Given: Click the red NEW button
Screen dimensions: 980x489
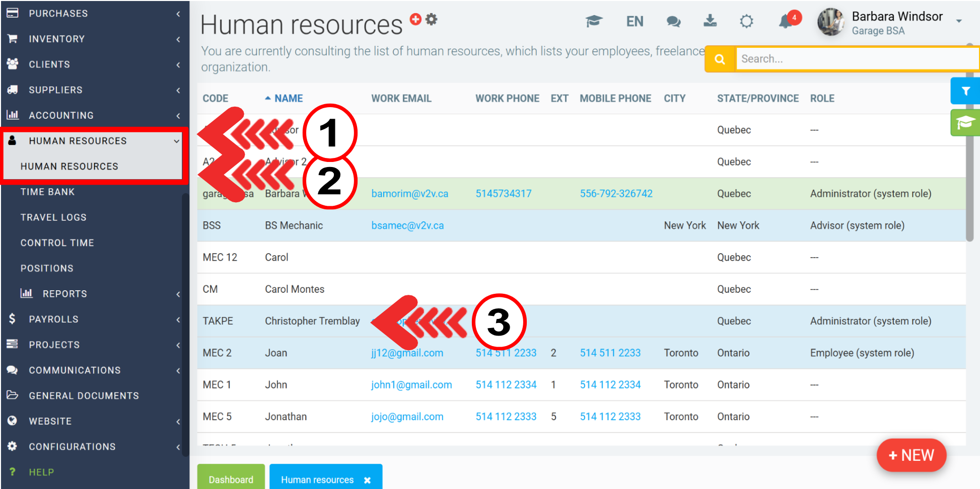Looking at the screenshot, I should pyautogui.click(x=911, y=455).
